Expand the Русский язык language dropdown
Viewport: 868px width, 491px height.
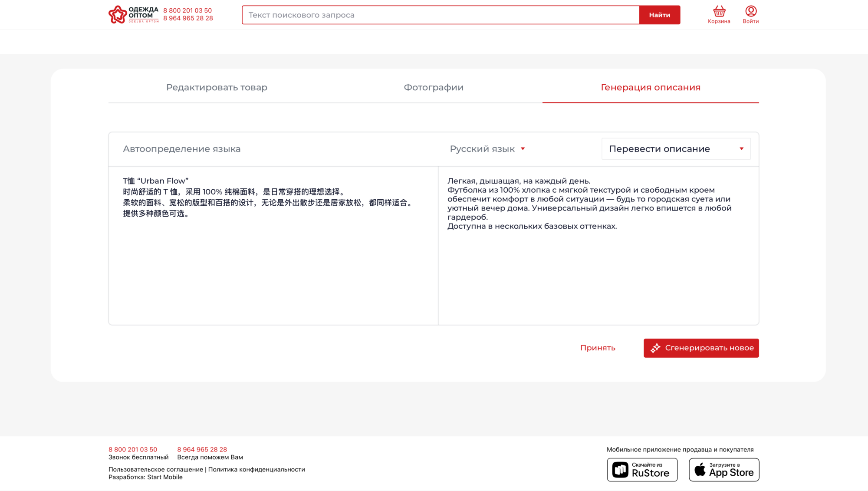(487, 149)
